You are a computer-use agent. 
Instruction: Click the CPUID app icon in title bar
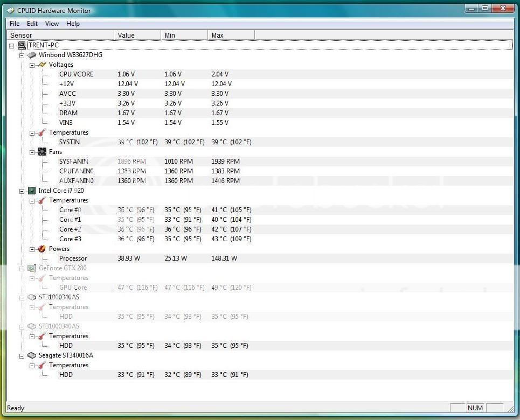[10, 10]
